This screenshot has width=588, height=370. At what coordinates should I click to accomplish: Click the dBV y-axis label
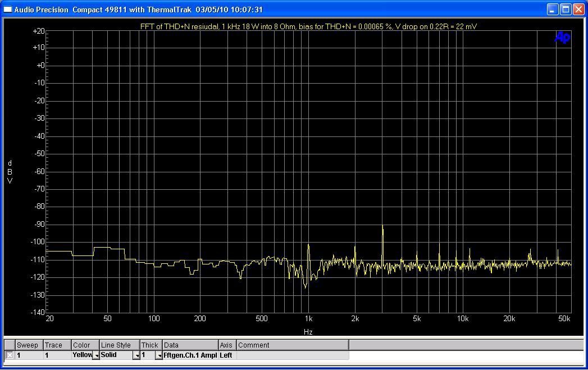click(x=10, y=172)
